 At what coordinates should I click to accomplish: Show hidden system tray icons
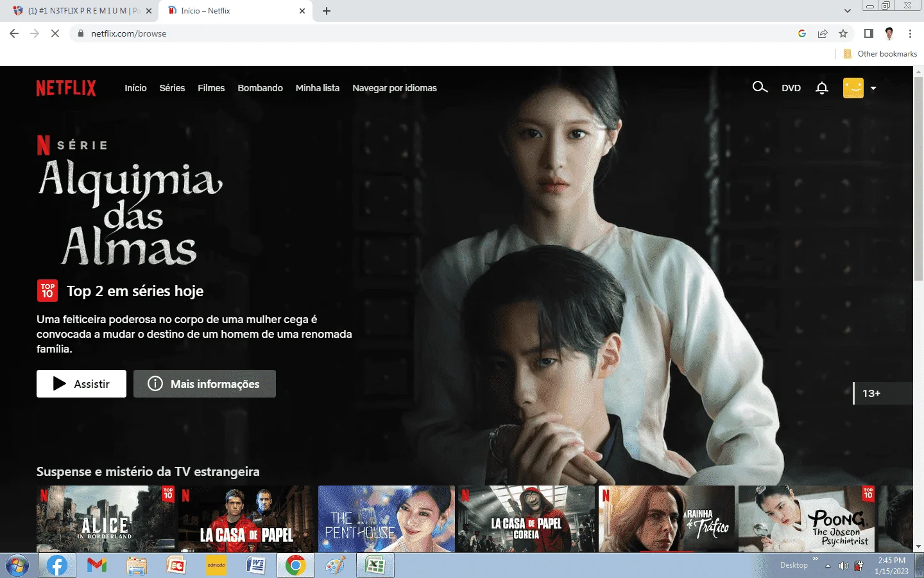(828, 566)
